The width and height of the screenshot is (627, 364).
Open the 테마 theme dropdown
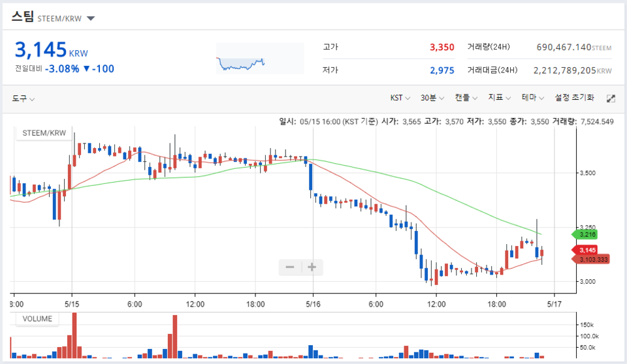coord(533,98)
